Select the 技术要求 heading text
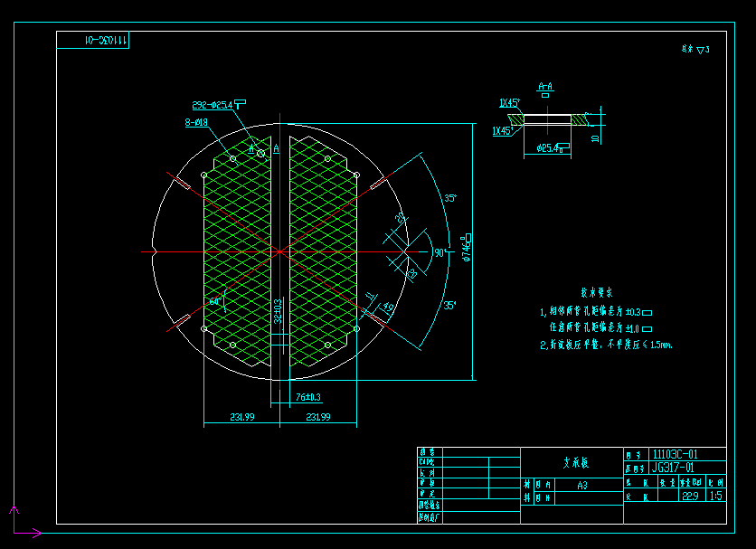Image resolution: width=756 pixels, height=549 pixels. 597,292
